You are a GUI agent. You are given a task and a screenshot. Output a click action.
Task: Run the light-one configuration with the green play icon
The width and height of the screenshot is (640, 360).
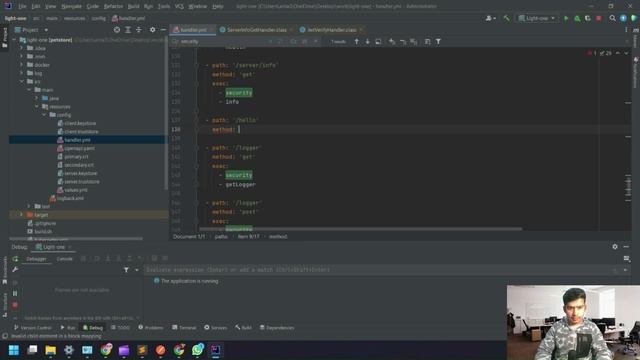(x=566, y=18)
